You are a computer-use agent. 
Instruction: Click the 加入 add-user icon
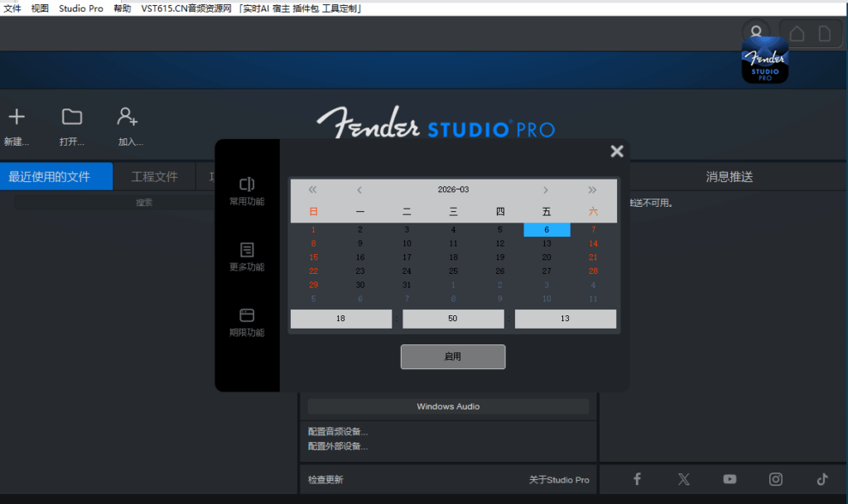click(128, 118)
